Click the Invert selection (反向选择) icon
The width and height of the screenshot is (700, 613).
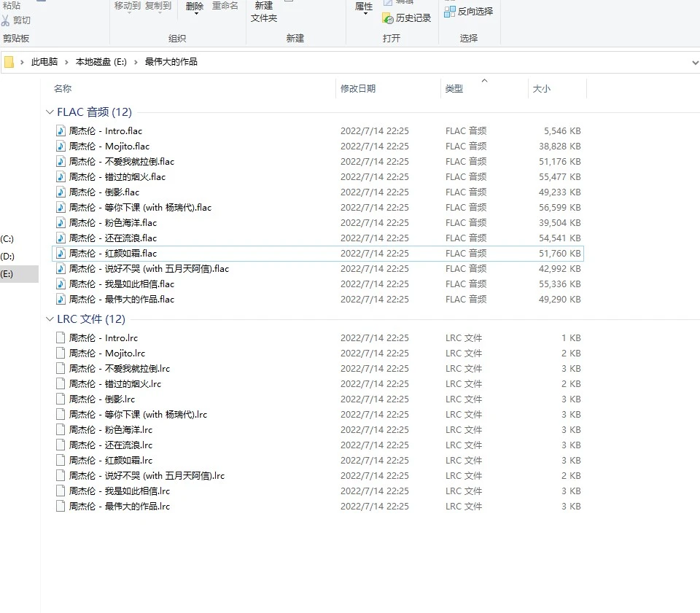(x=450, y=12)
